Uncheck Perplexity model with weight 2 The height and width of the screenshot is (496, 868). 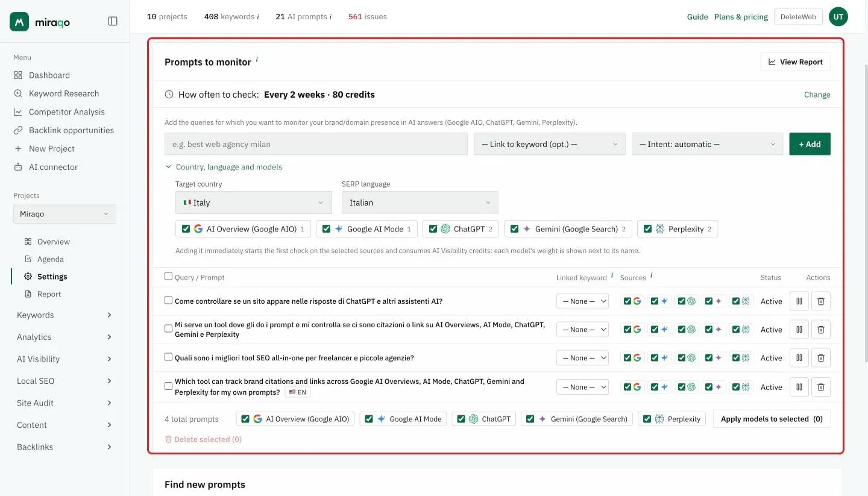pos(648,229)
